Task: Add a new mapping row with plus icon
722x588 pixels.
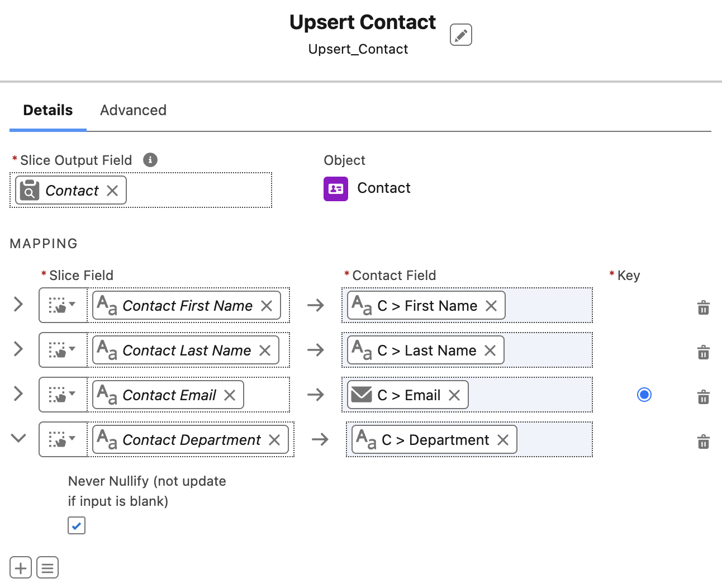Action: (21, 568)
